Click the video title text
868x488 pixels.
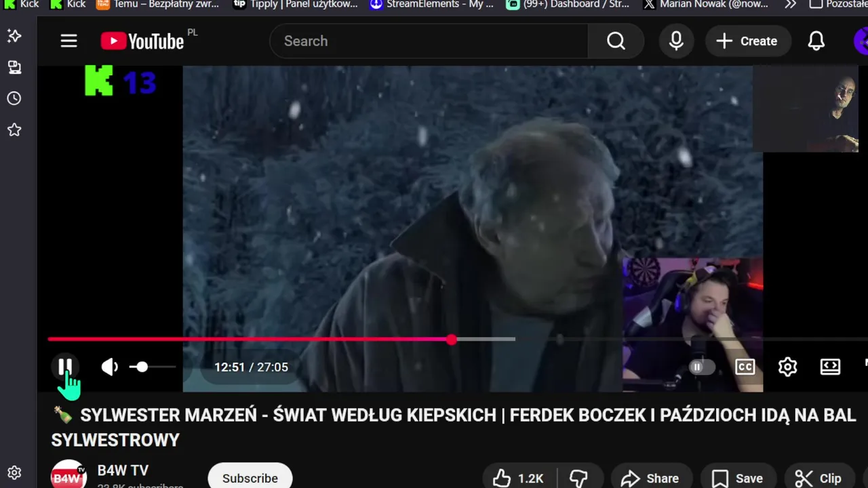pyautogui.click(x=454, y=428)
